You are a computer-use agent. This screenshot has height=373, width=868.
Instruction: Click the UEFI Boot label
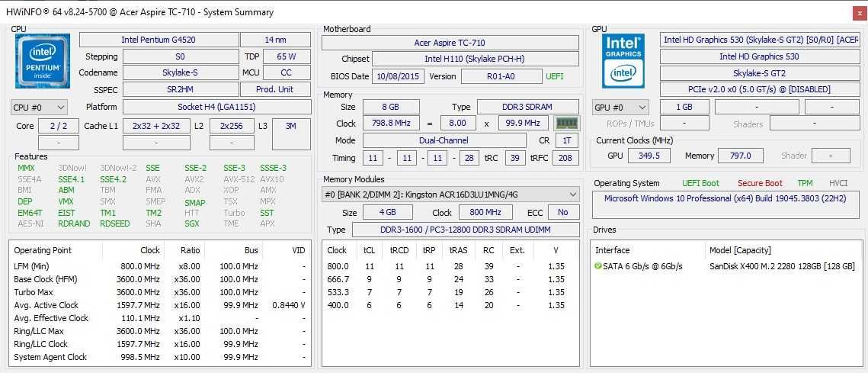click(701, 184)
